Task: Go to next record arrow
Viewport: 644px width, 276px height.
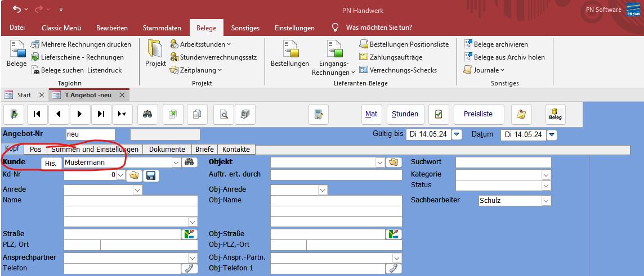Action: coord(80,114)
